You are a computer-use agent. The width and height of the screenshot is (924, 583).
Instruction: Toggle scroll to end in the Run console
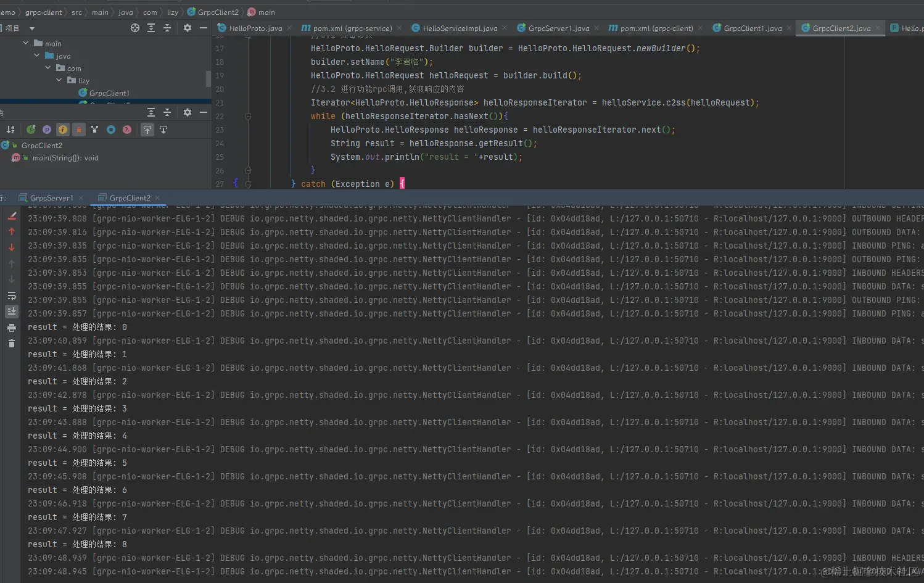pyautogui.click(x=12, y=312)
